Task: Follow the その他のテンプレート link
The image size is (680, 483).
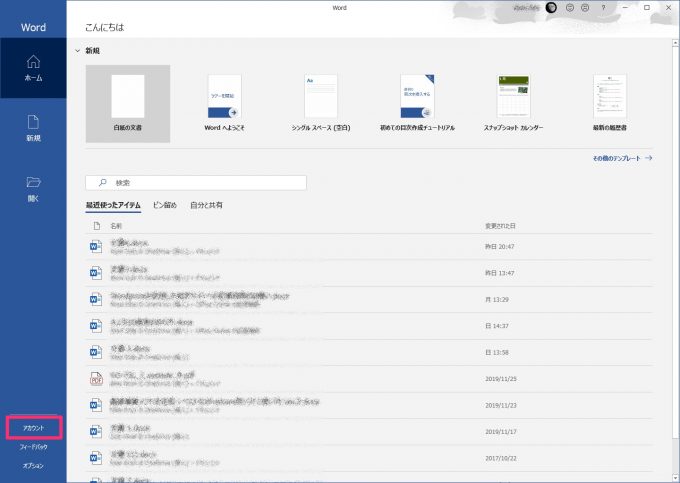Action: pyautogui.click(x=622, y=158)
